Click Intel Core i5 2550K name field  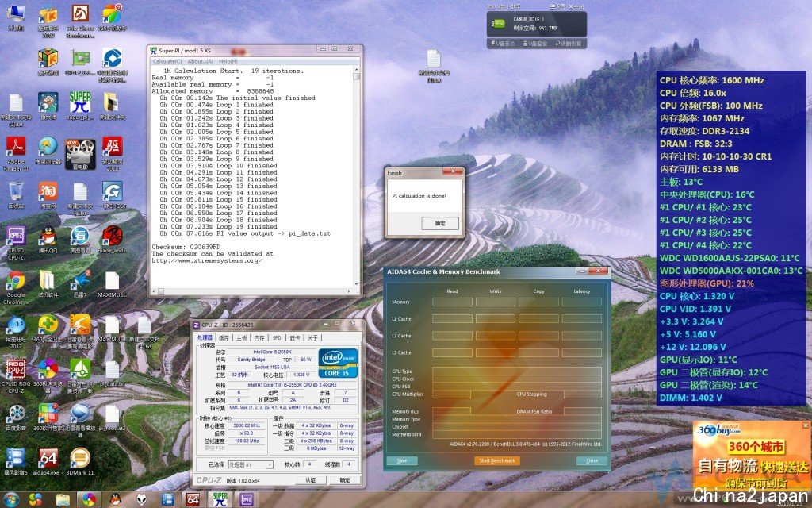click(x=273, y=352)
